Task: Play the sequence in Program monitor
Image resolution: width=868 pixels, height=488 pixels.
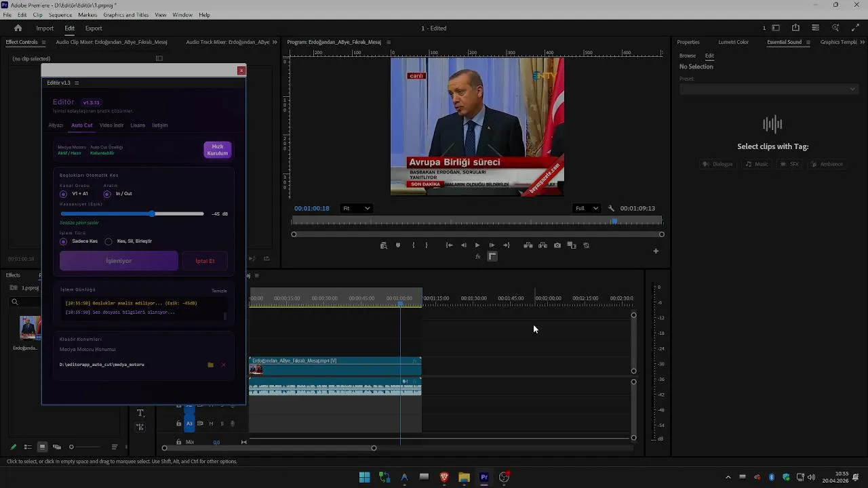Action: 477,245
